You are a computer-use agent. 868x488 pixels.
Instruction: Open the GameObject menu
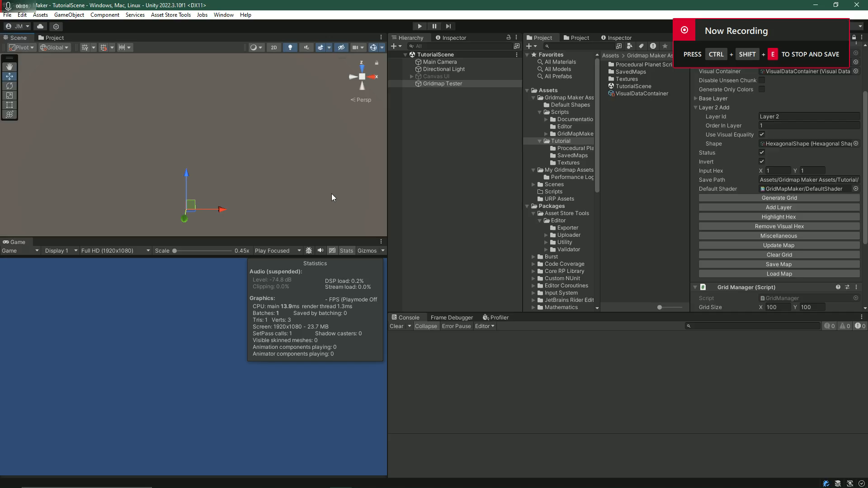pyautogui.click(x=70, y=15)
